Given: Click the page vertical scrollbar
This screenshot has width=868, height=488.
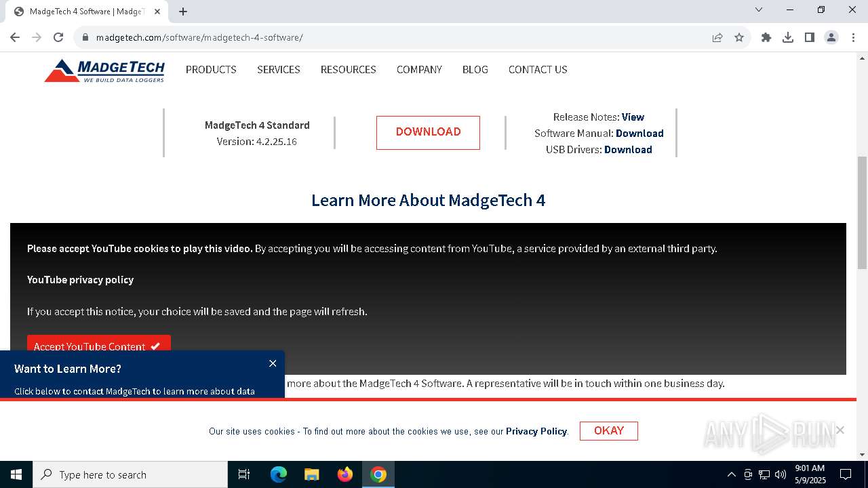Looking at the screenshot, I should pos(862,212).
